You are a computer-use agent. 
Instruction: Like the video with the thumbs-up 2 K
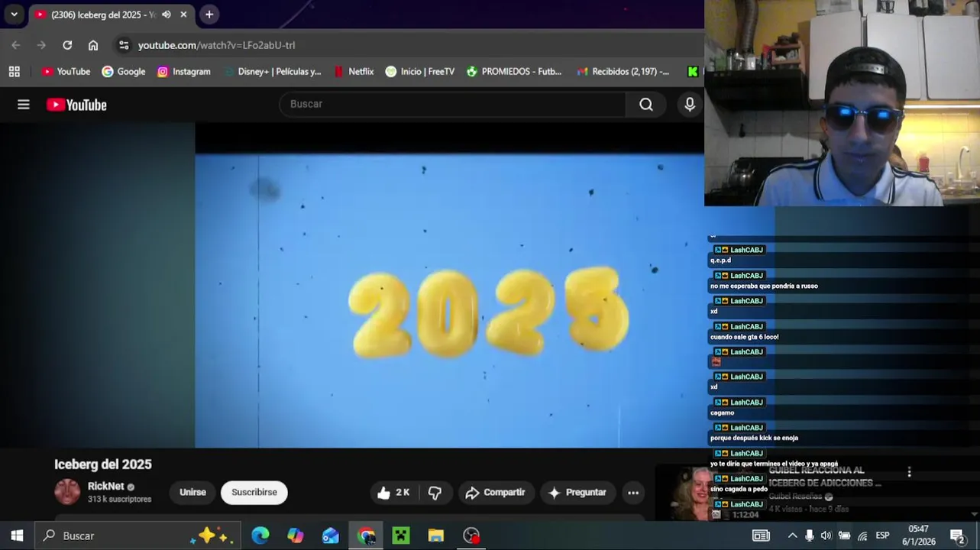393,493
